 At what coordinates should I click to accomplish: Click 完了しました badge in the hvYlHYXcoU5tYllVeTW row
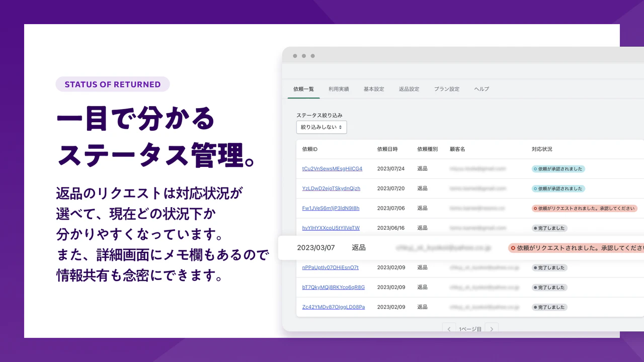click(x=549, y=228)
